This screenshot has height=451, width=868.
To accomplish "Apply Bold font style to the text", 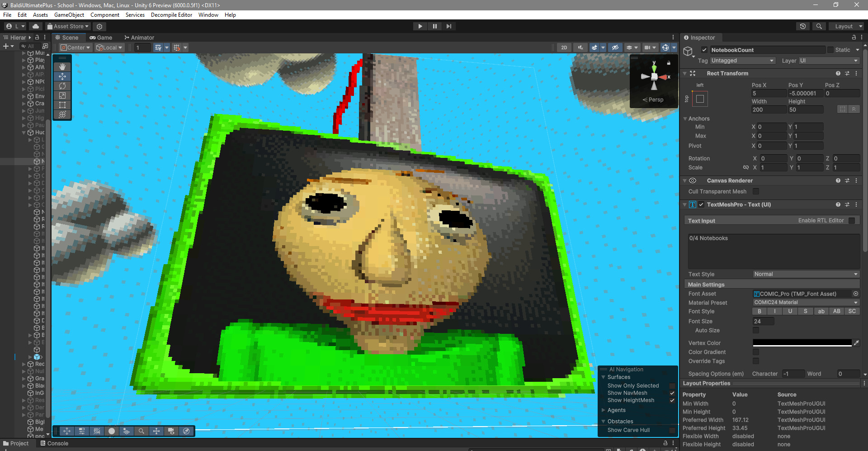I will coord(759,311).
